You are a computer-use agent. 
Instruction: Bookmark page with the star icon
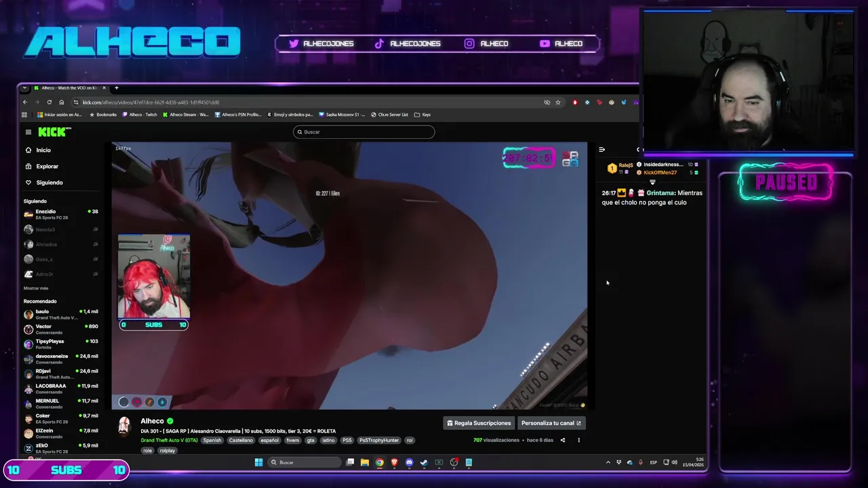tap(558, 102)
